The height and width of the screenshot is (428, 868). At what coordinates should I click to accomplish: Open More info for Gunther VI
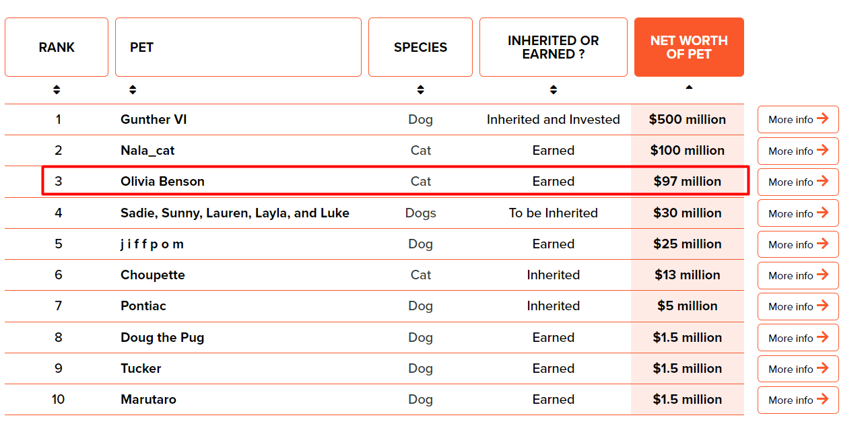[798, 120]
